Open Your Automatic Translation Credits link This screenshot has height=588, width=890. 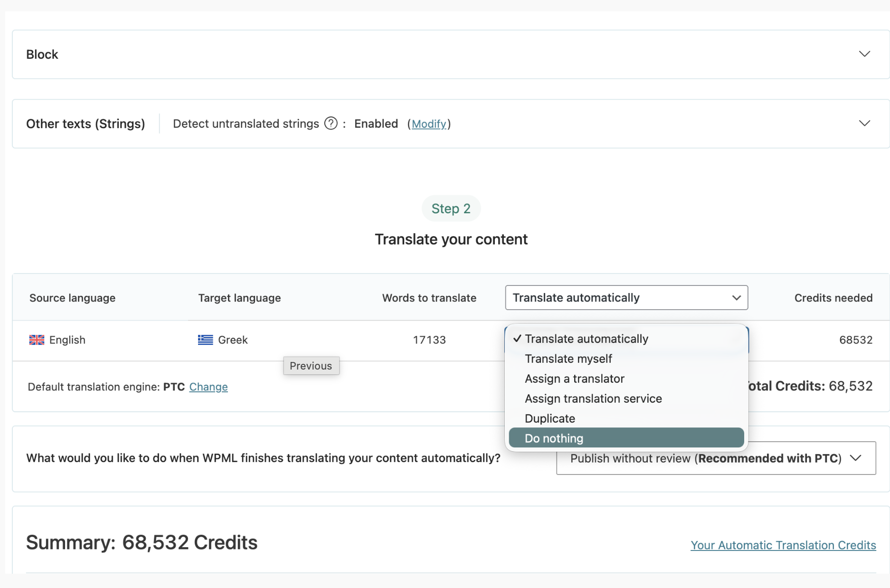tap(783, 545)
